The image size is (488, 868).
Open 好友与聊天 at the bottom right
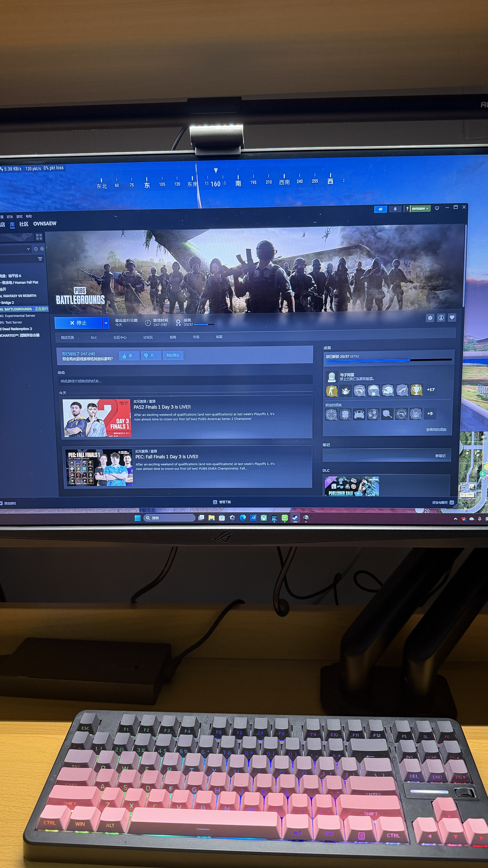pyautogui.click(x=443, y=502)
